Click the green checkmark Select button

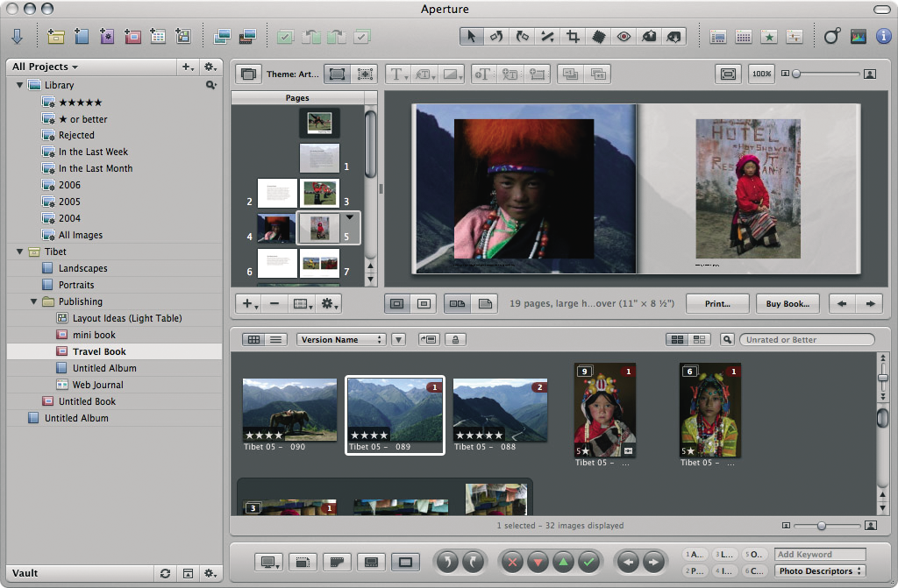[588, 563]
